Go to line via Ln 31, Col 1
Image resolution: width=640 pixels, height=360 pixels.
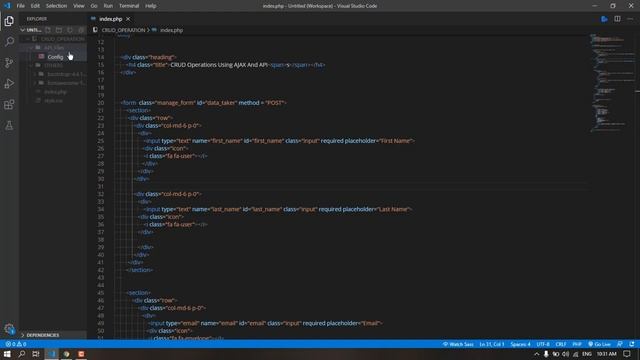492,344
